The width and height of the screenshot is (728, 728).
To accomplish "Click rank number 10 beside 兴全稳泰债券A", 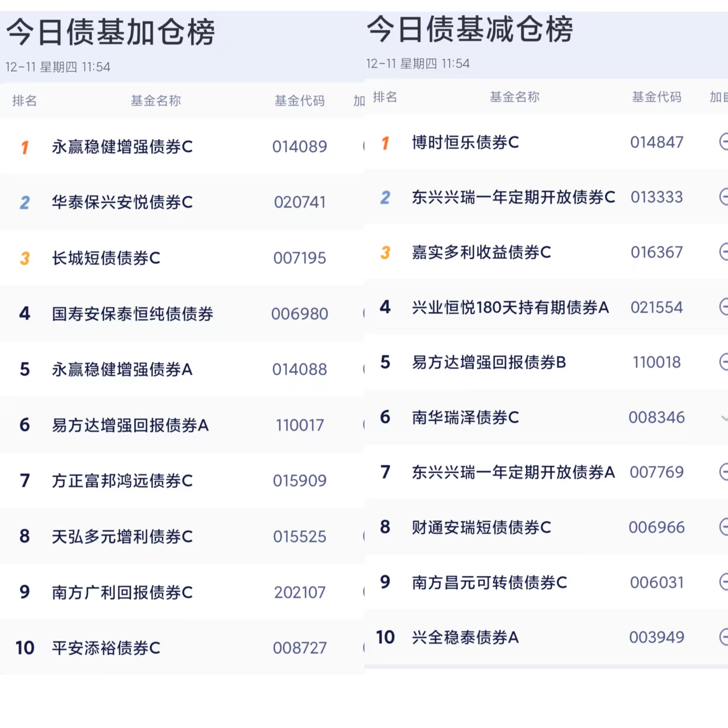I will pos(385,637).
